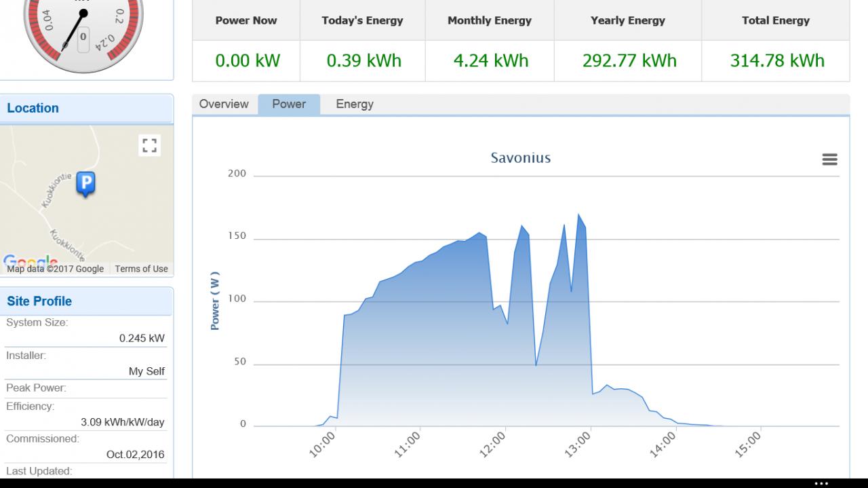Open the chart hamburger context menu
The image size is (868, 488).
tap(829, 159)
